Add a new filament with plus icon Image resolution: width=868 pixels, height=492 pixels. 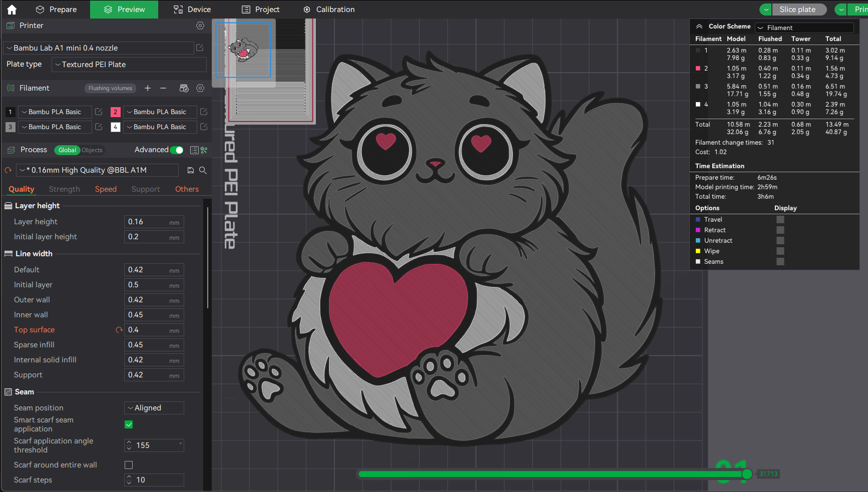148,88
